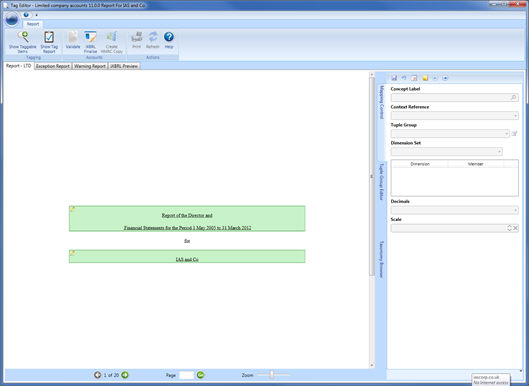Open Taxonomy Browser vertical tab
The height and width of the screenshot is (386, 529).
(382, 259)
